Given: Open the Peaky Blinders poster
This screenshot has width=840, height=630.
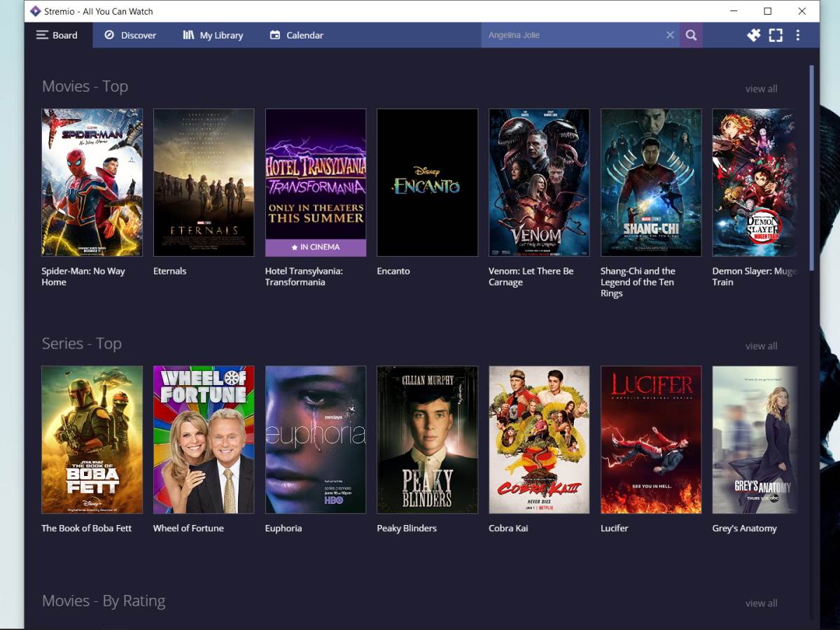Looking at the screenshot, I should click(x=427, y=440).
